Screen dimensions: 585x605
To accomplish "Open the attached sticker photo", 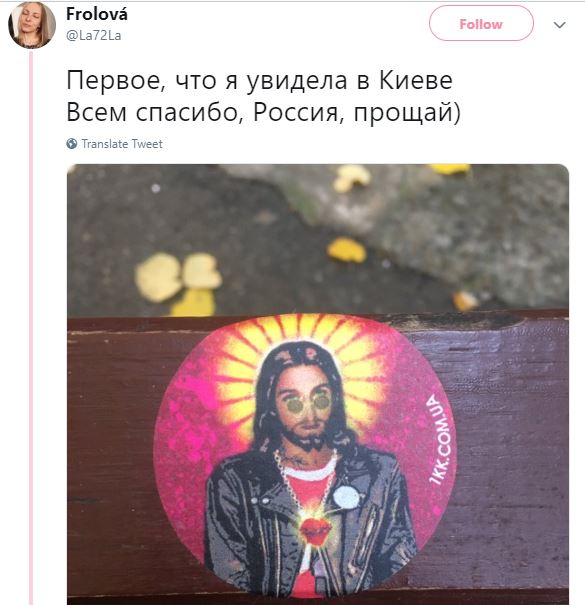I will [x=318, y=384].
